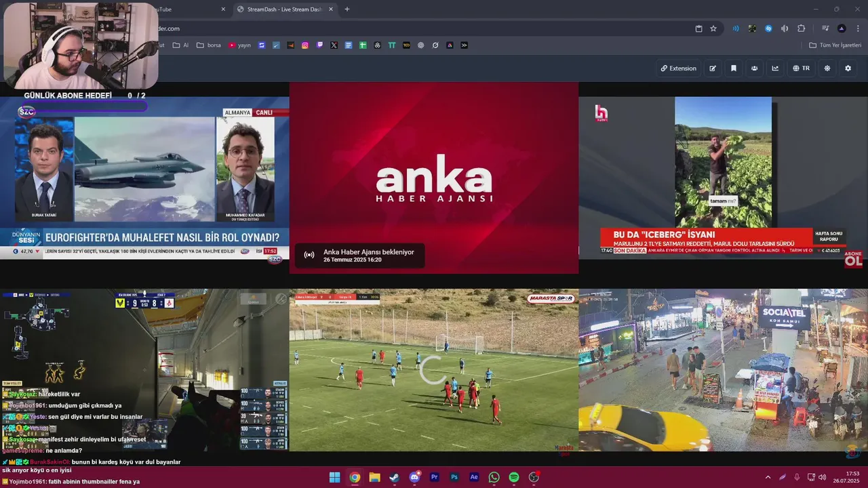
Task: Open Photoshop from the taskbar
Action: (x=454, y=477)
